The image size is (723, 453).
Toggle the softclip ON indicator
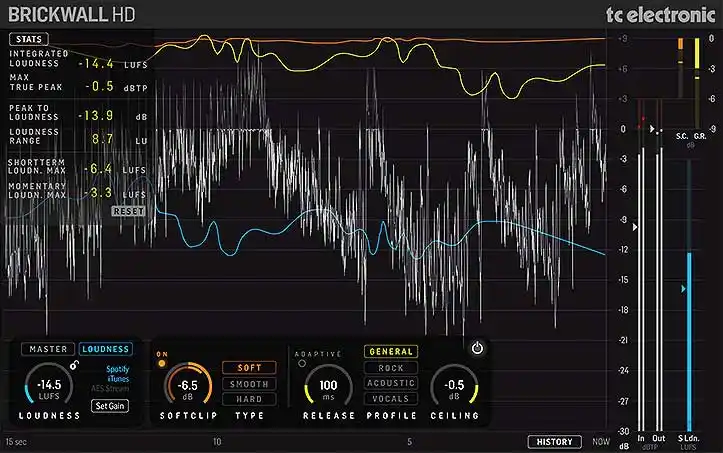[162, 364]
